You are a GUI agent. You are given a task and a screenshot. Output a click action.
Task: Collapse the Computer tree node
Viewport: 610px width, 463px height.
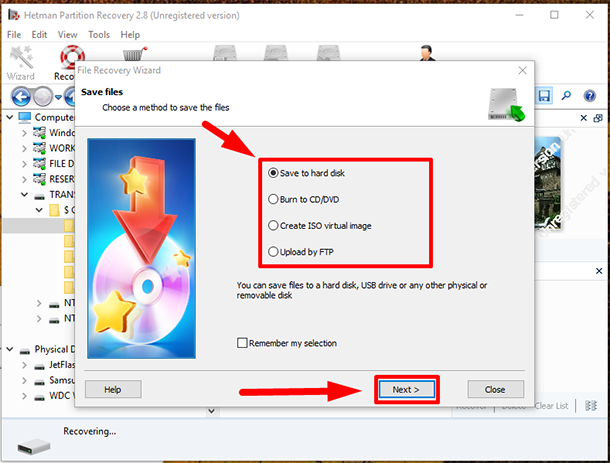pyautogui.click(x=10, y=117)
